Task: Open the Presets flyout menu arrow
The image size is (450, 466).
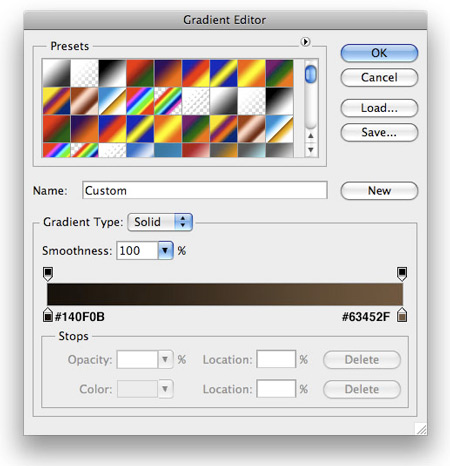Action: pos(305,42)
